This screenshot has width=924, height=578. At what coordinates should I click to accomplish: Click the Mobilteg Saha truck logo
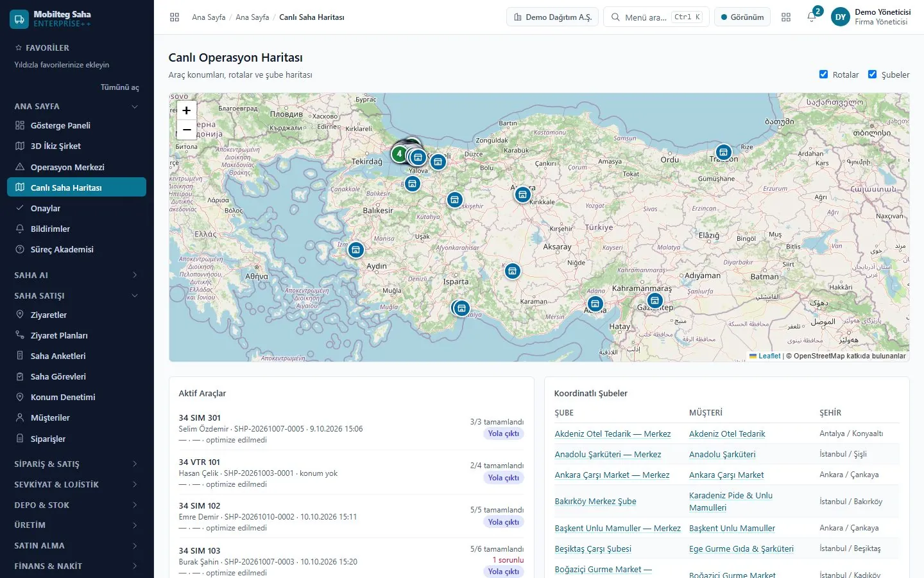19,19
